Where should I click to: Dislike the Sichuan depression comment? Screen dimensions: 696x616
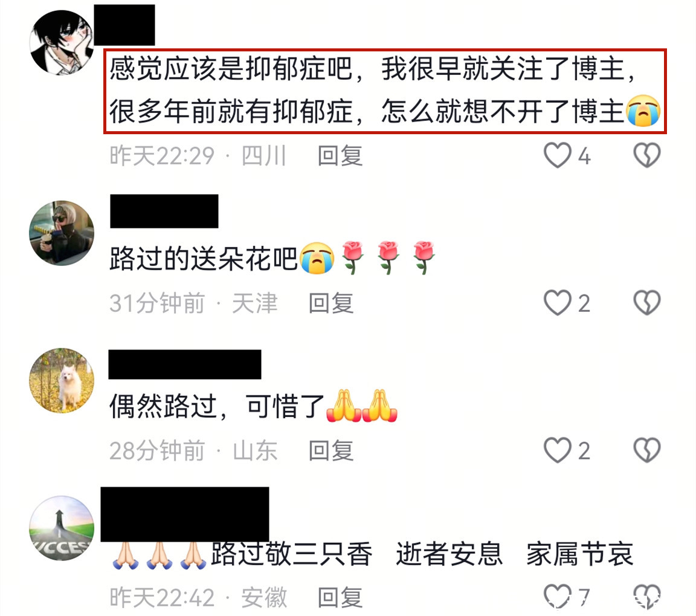[646, 155]
